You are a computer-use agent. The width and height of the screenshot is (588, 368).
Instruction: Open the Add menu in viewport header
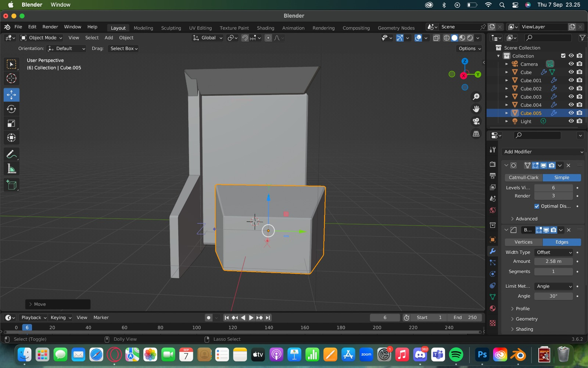tap(109, 38)
